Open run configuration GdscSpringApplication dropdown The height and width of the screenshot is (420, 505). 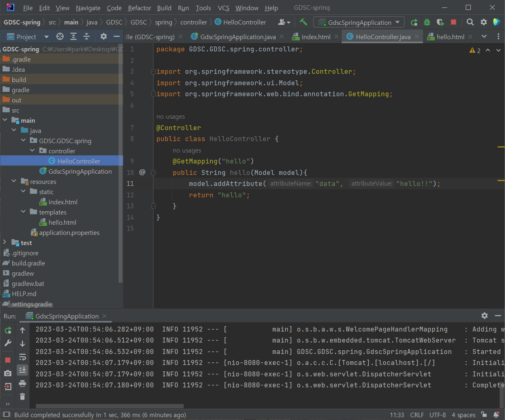click(359, 22)
